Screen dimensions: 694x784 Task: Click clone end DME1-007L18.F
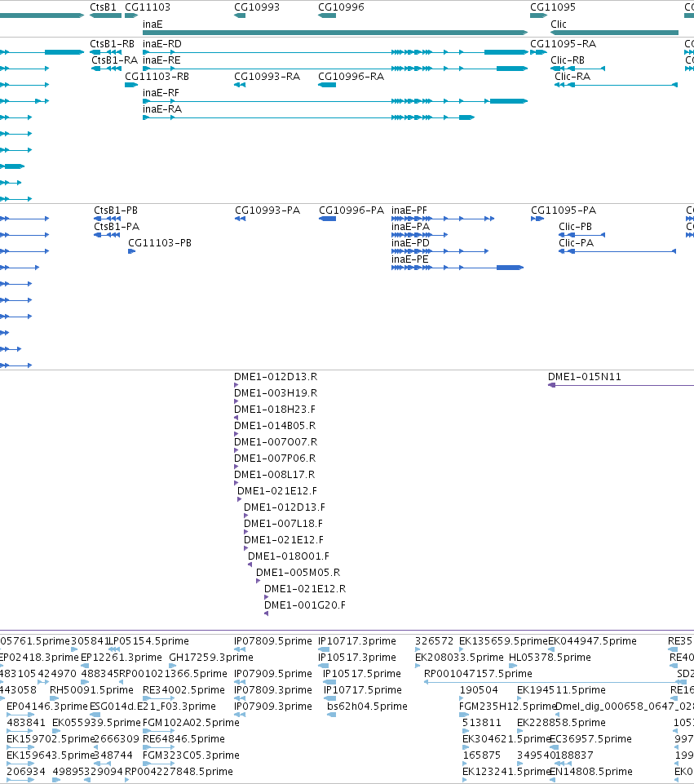tap(283, 524)
